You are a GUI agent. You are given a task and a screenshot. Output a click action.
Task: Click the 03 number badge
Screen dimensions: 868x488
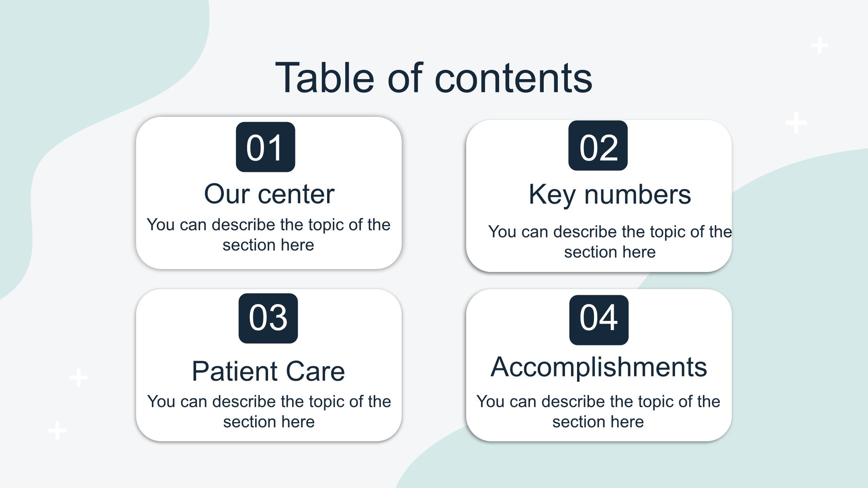tap(268, 318)
